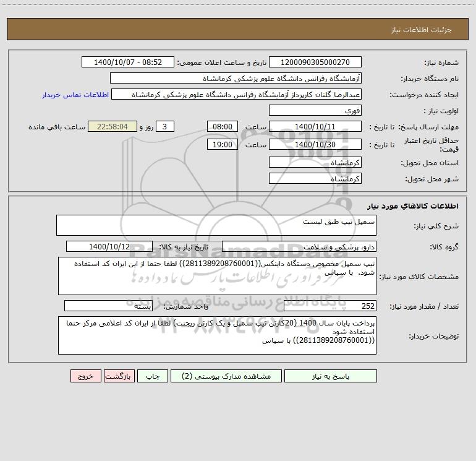The width and height of the screenshot is (476, 461).
Task: Click the خروج exit button
Action: (85, 376)
